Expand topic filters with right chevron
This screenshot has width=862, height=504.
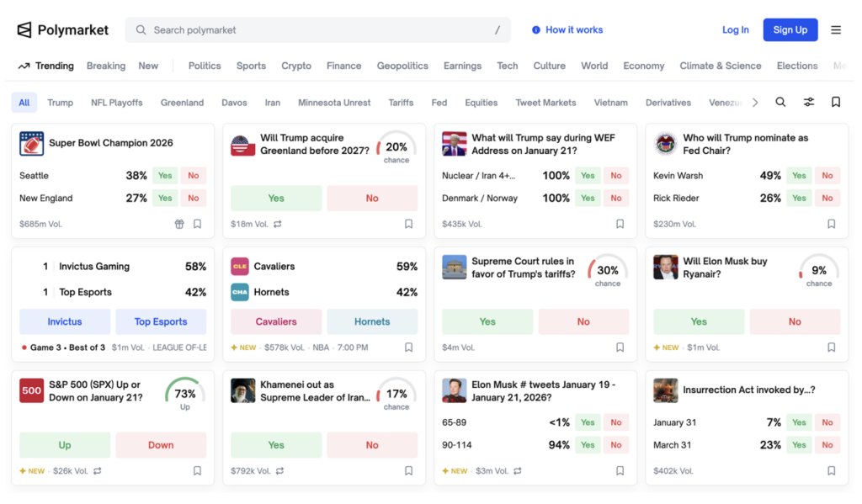pos(755,103)
